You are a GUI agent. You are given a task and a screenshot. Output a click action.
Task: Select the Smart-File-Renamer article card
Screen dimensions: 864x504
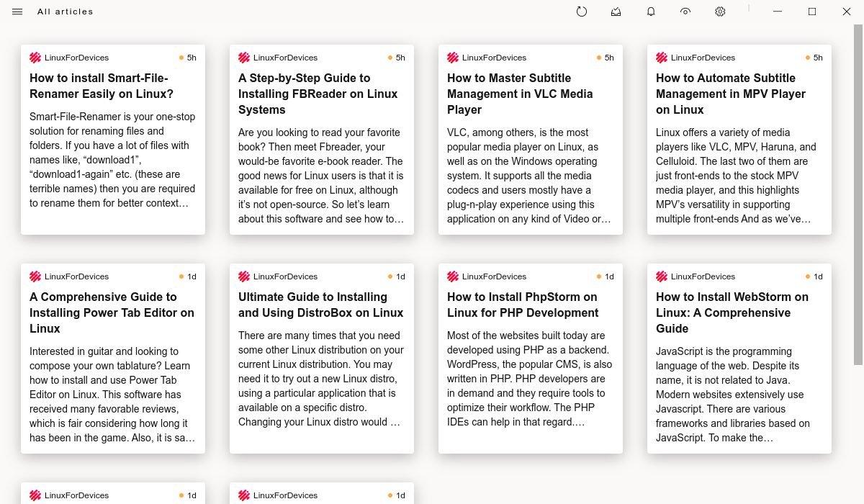pos(112,140)
